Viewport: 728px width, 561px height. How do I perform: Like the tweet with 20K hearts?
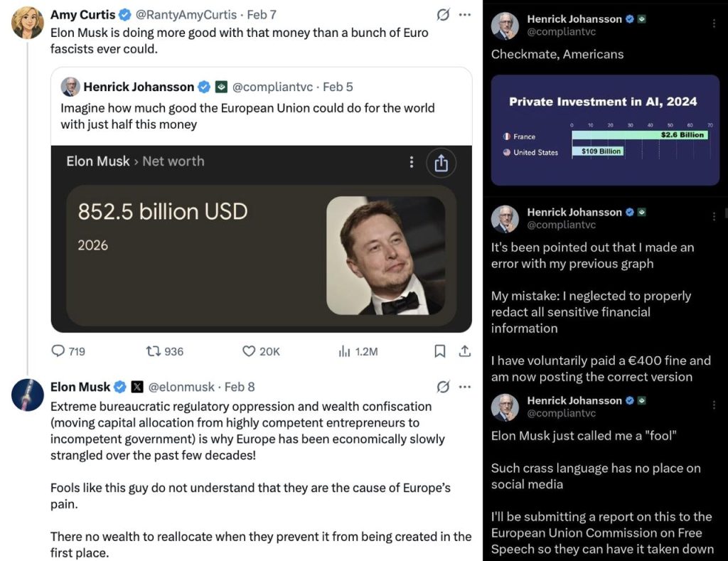coord(249,351)
